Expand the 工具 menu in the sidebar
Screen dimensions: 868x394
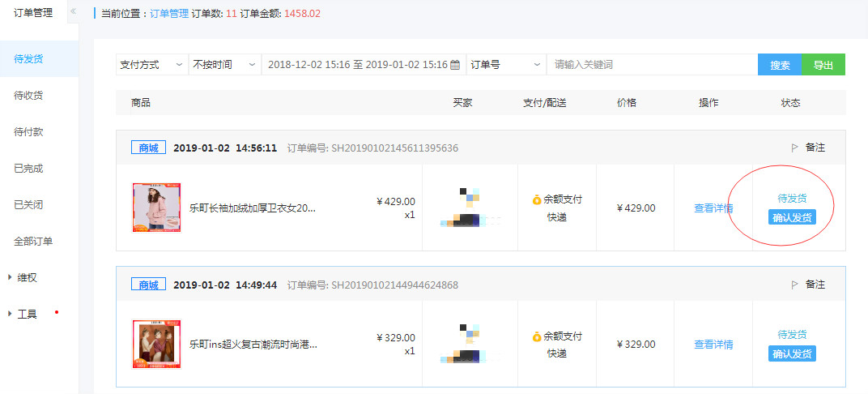[x=28, y=314]
